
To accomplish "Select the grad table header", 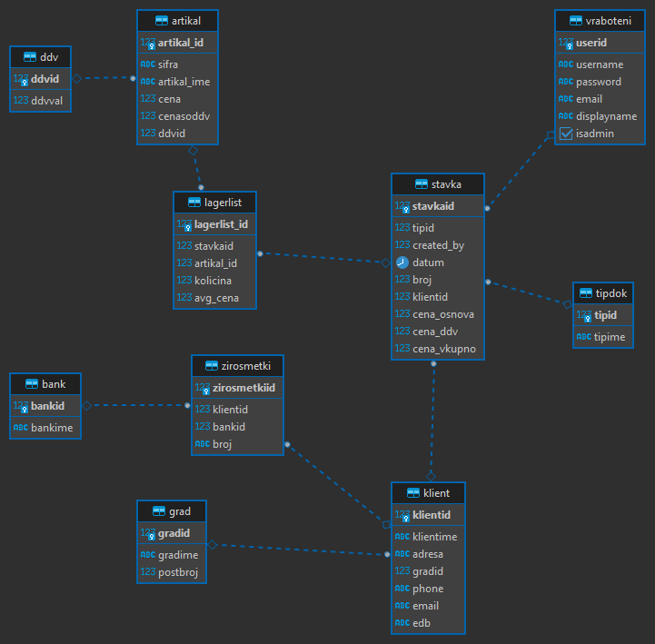I will point(173,510).
